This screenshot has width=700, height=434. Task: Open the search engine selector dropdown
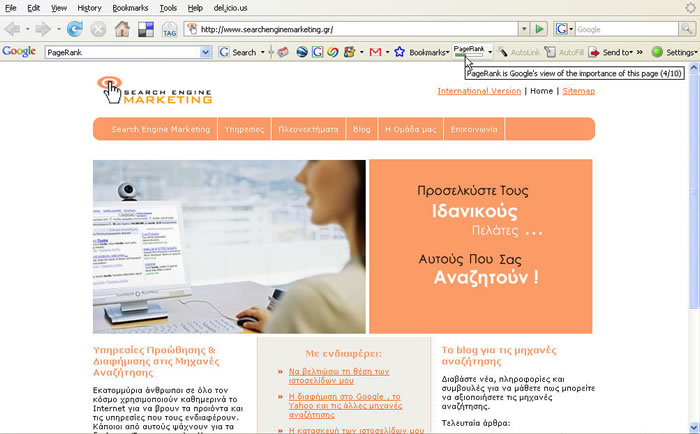571,29
